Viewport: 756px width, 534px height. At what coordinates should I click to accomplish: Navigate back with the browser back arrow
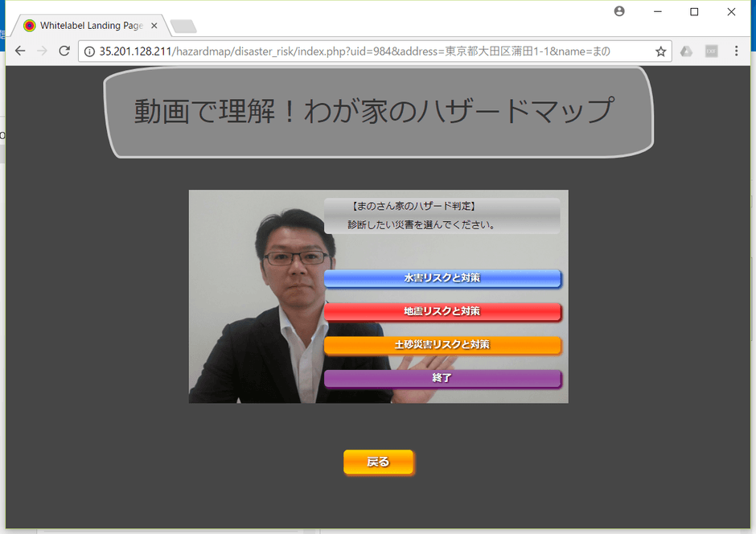pos(19,51)
